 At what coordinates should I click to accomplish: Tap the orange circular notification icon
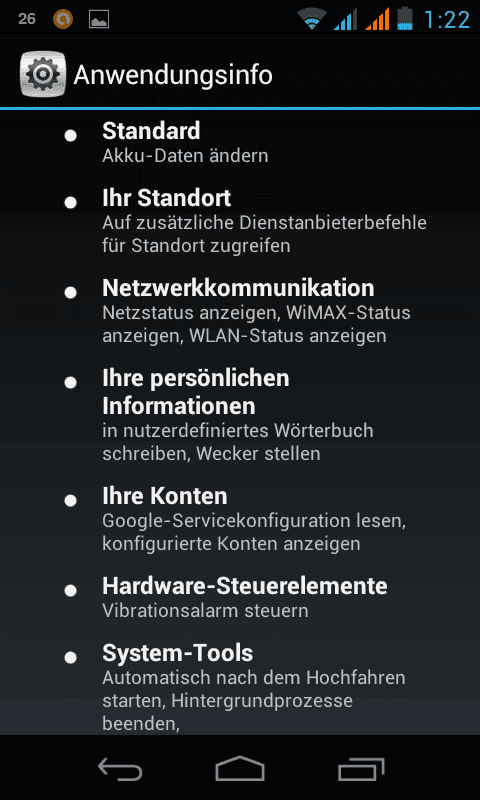pos(63,19)
